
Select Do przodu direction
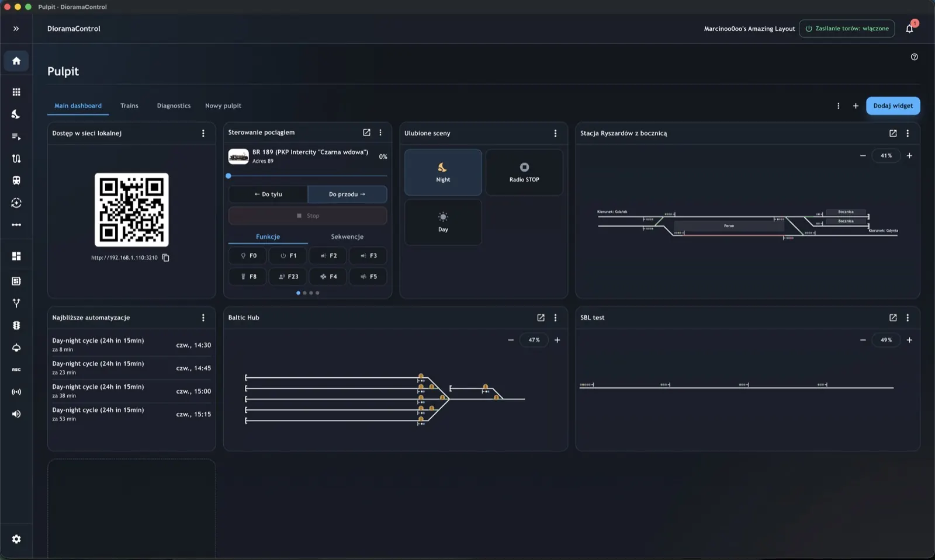(347, 194)
